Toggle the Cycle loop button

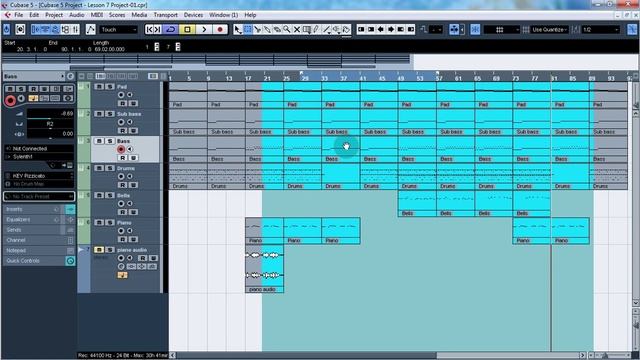[x=171, y=29]
